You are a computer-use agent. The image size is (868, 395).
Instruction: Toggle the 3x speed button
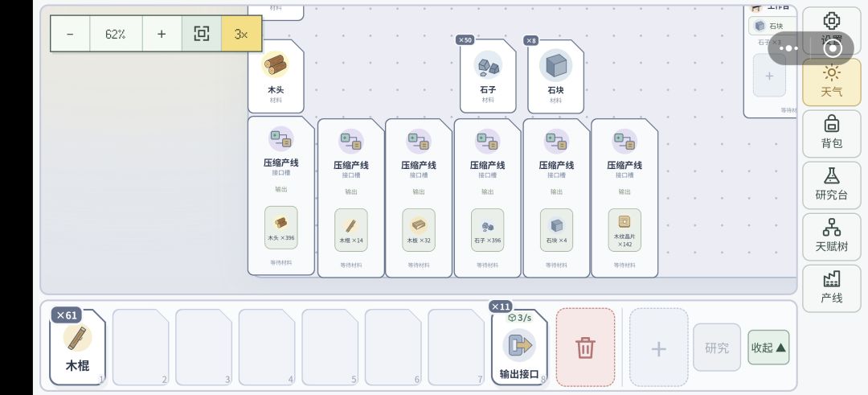(x=241, y=34)
